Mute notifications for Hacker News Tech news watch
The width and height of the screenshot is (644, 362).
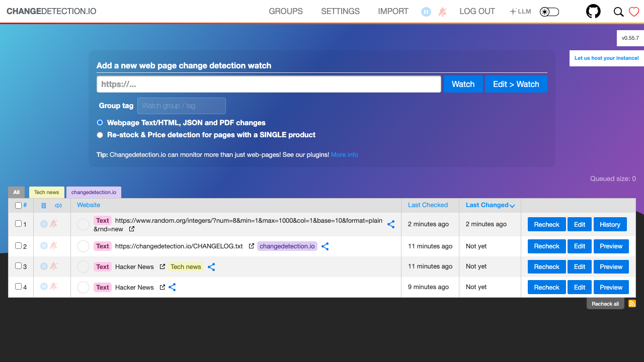[x=53, y=266]
